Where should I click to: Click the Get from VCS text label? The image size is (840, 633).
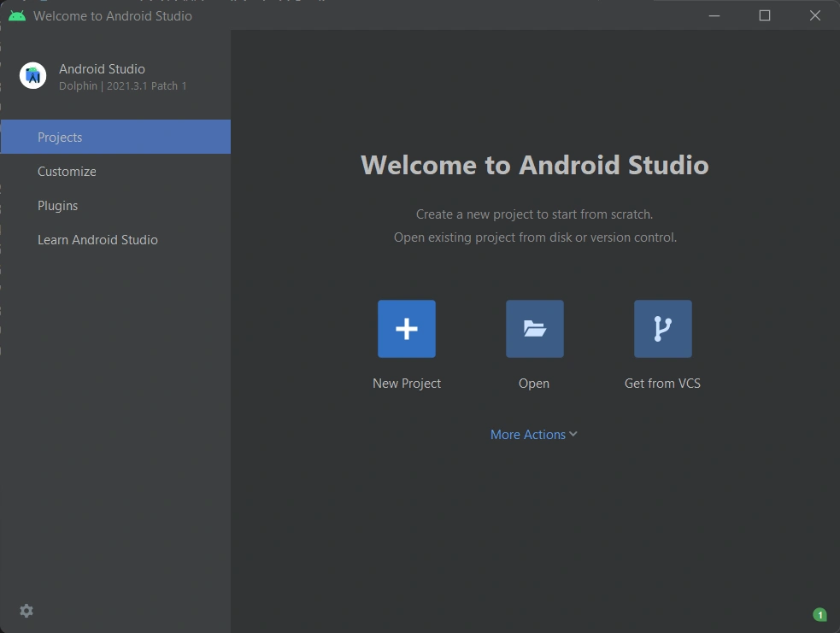coord(662,384)
